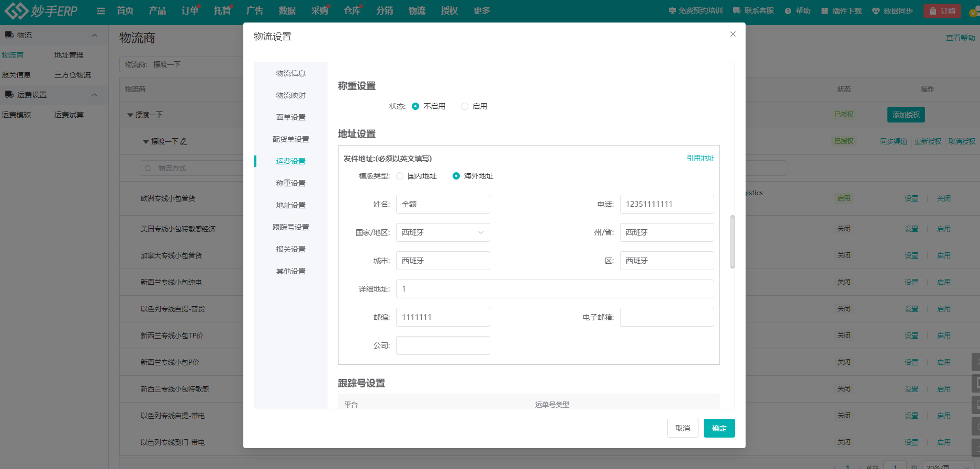Go to 报关设置 tab in dialog
Image resolution: width=980 pixels, height=469 pixels.
[290, 249]
